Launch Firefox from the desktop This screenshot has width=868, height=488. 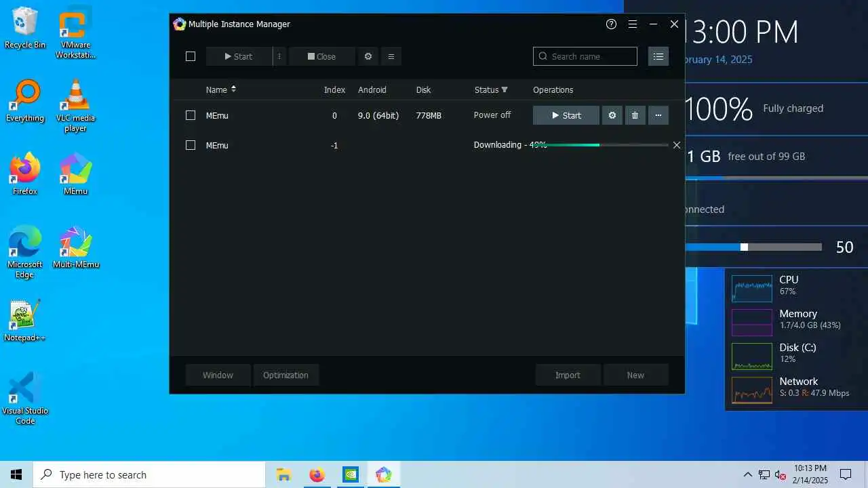pos(25,174)
